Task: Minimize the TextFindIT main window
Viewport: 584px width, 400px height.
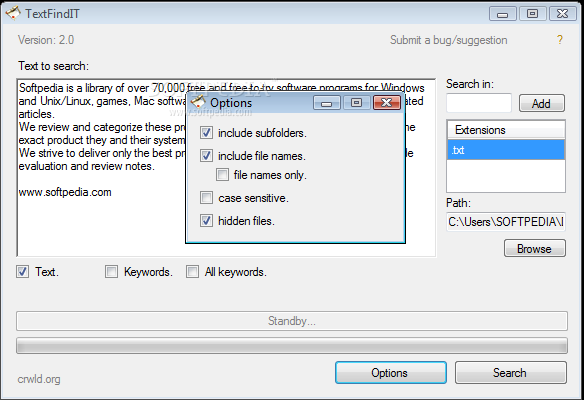Action: click(x=502, y=14)
